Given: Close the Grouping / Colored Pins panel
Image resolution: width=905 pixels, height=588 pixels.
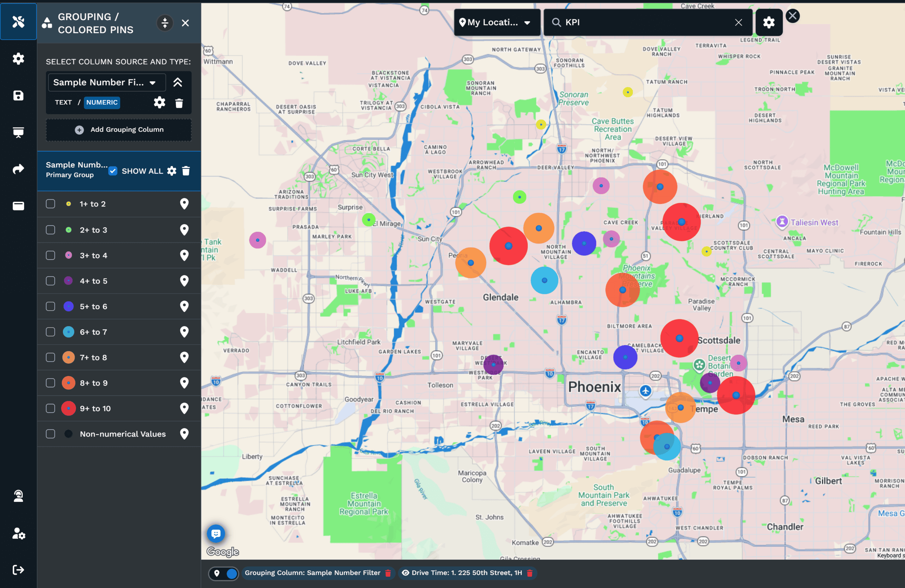Looking at the screenshot, I should click(185, 23).
